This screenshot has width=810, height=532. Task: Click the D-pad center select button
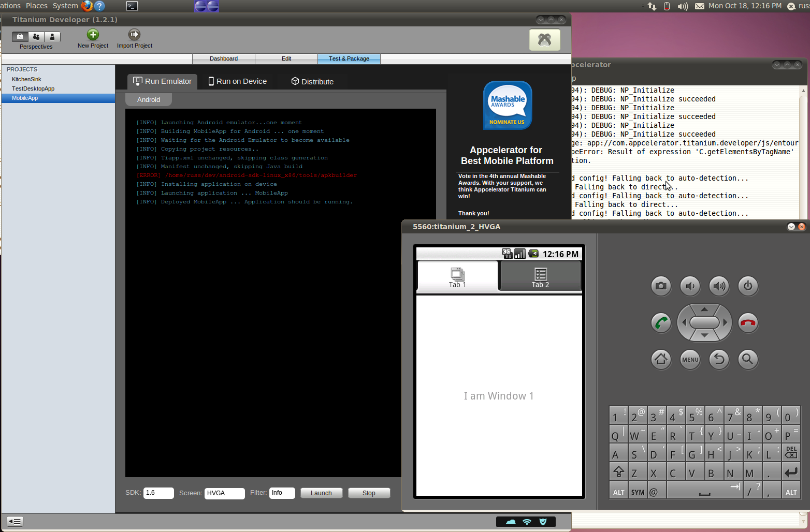(x=704, y=322)
